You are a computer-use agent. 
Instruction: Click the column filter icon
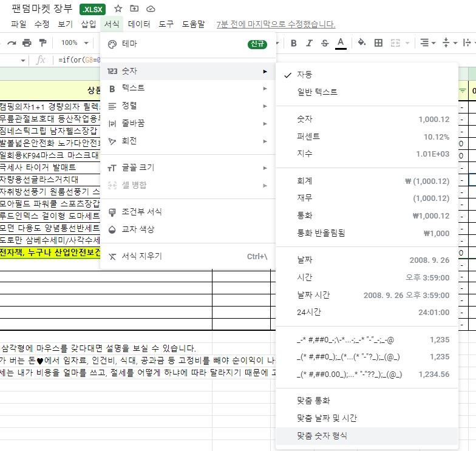click(463, 90)
